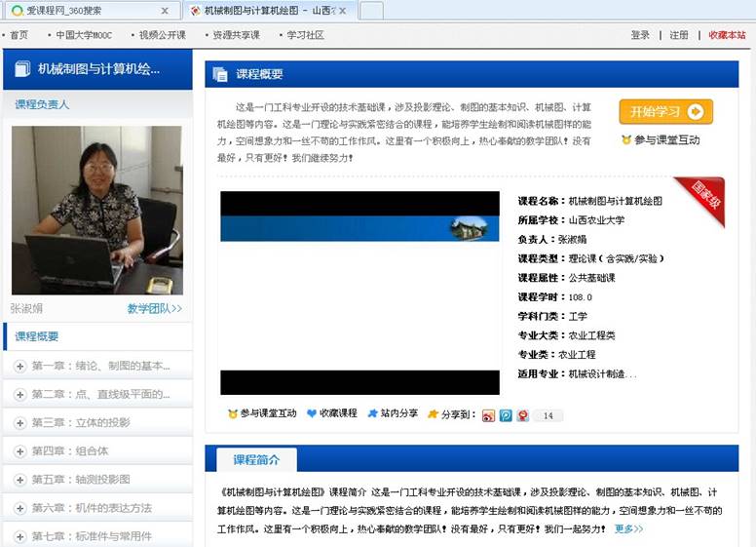Click the course video player preview
This screenshot has width=756, height=547.
tap(359, 293)
